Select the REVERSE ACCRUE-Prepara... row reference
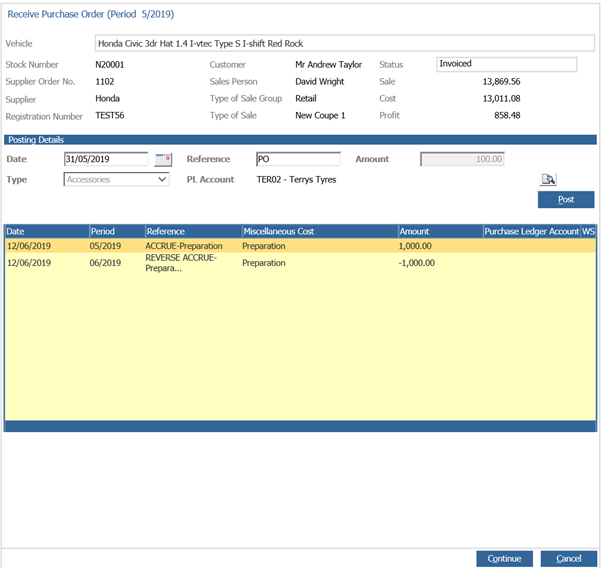Viewport: 602px width, 568px height. 181,263
